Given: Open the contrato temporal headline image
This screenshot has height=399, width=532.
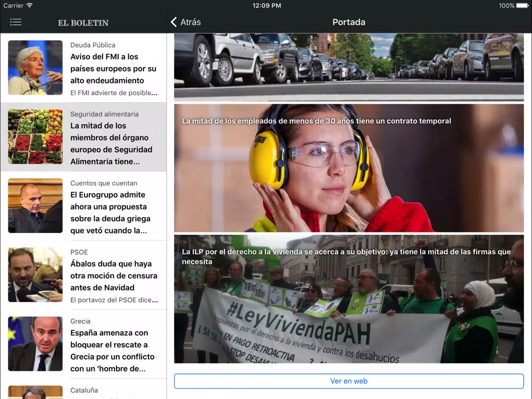Looking at the screenshot, I should tap(349, 168).
